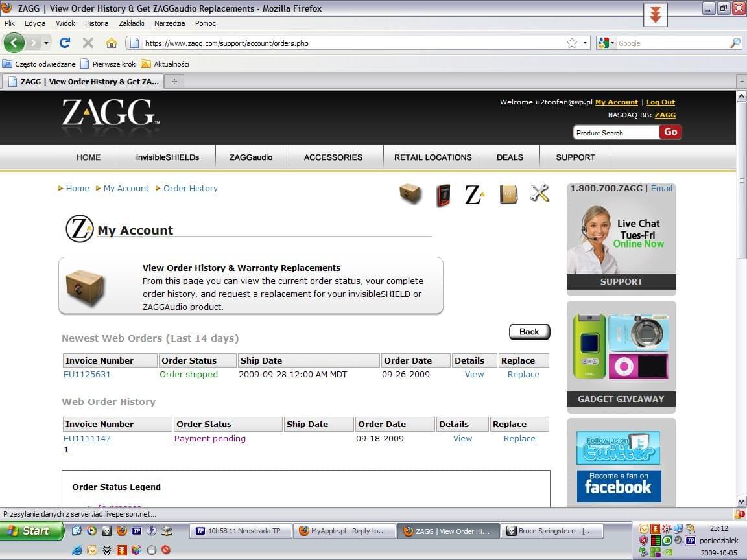Screen dimensions: 747x560
Task: Open DEALS navigation item
Action: (510, 157)
